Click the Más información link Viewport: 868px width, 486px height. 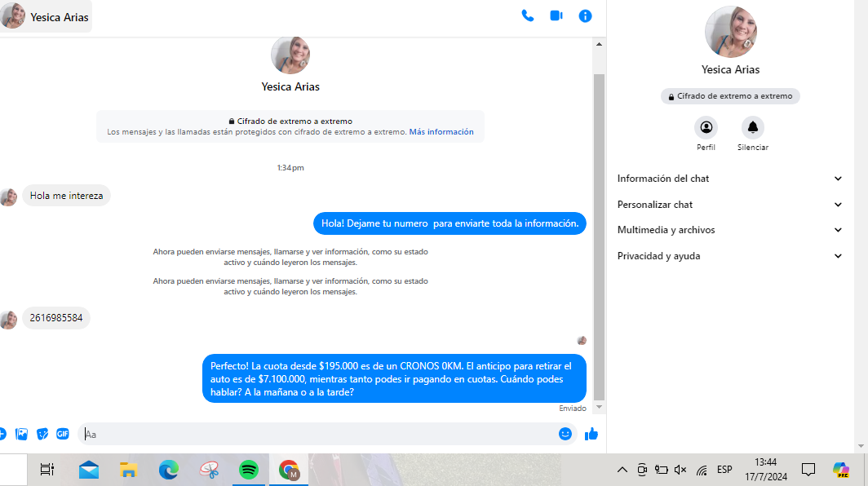(x=441, y=132)
